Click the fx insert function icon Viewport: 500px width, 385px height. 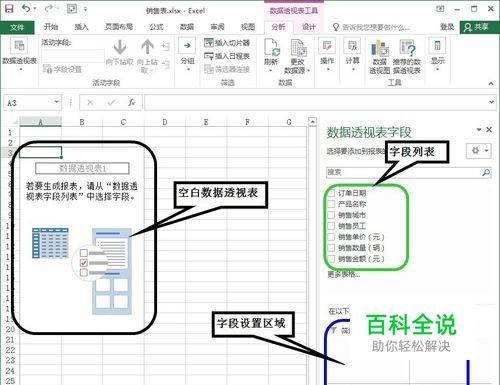pos(132,103)
